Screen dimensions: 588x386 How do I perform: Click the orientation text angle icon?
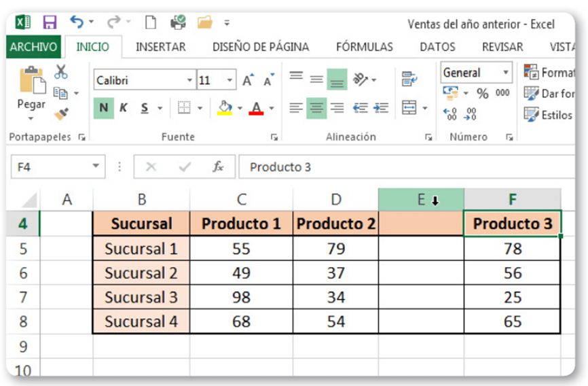361,80
